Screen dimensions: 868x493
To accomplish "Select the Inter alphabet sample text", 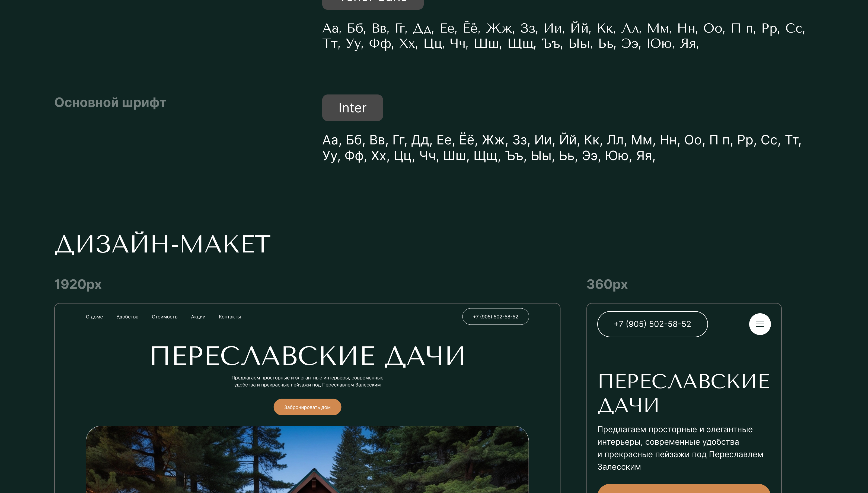I will point(561,148).
